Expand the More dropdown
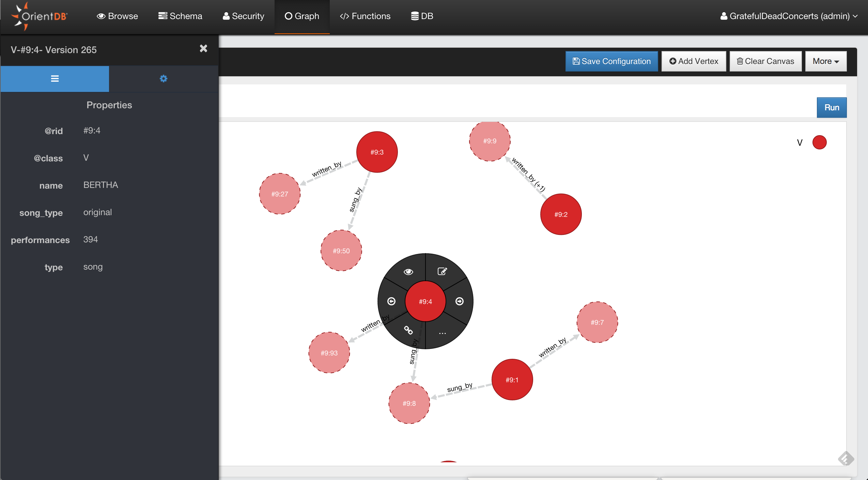Image resolution: width=868 pixels, height=480 pixels. [825, 61]
